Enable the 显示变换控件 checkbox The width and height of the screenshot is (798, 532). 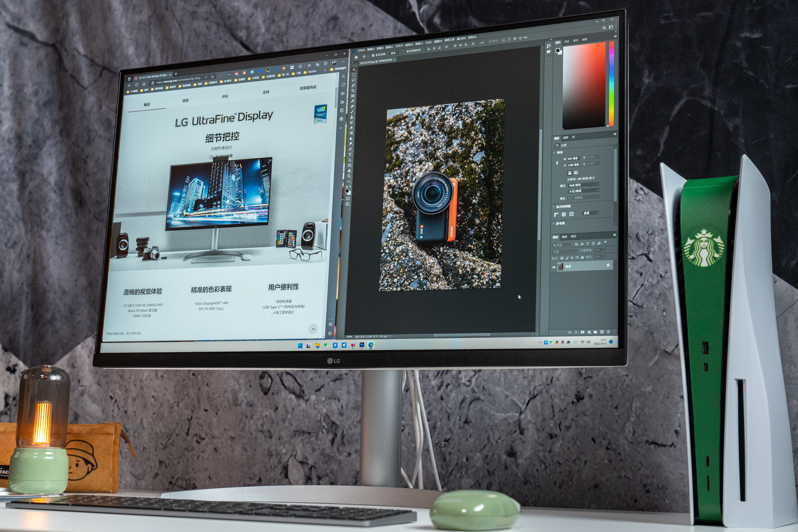(x=404, y=52)
